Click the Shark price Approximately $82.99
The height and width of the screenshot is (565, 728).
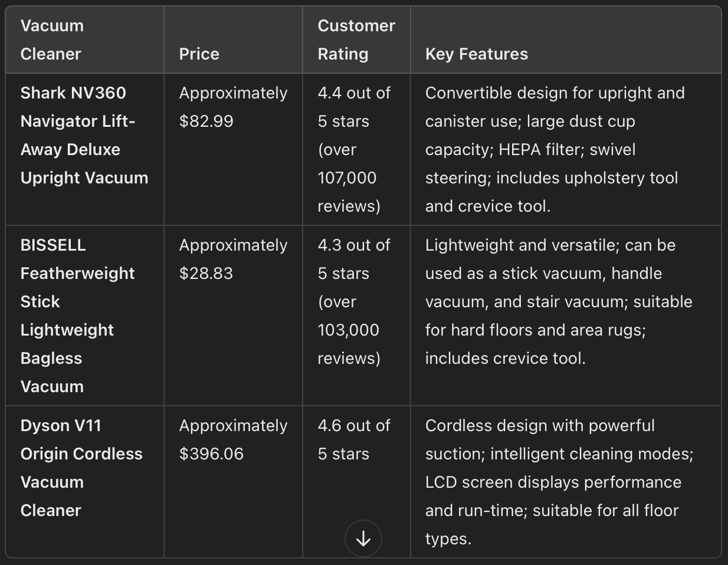click(x=233, y=107)
